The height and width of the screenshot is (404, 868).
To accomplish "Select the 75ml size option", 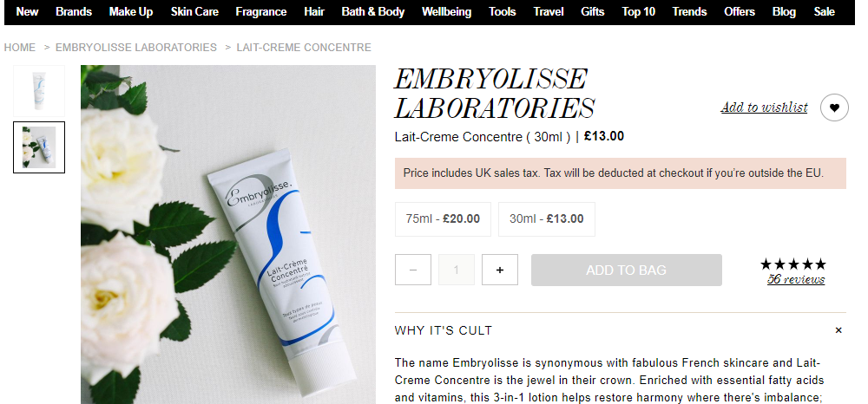I will pyautogui.click(x=443, y=218).
